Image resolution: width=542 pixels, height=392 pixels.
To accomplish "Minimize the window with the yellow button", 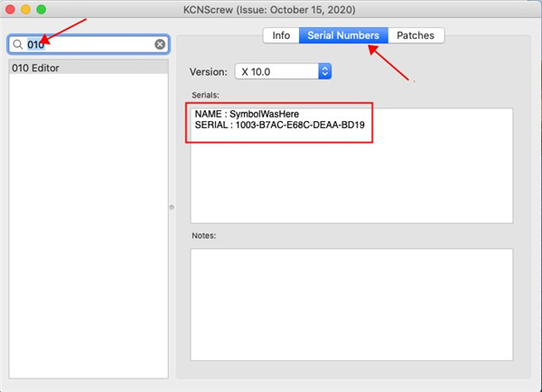I will (x=25, y=9).
